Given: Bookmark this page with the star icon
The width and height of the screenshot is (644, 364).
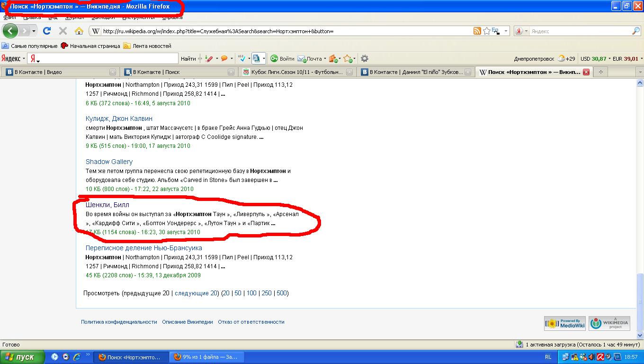Looking at the screenshot, I should point(486,31).
